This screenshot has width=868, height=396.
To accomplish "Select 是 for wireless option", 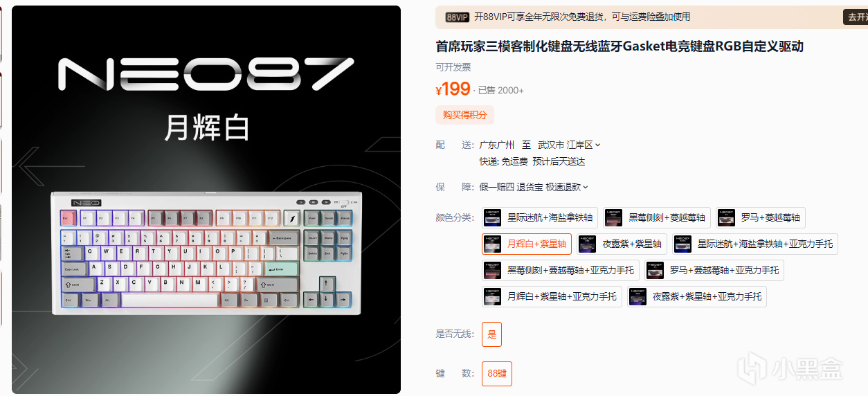I will pyautogui.click(x=492, y=334).
